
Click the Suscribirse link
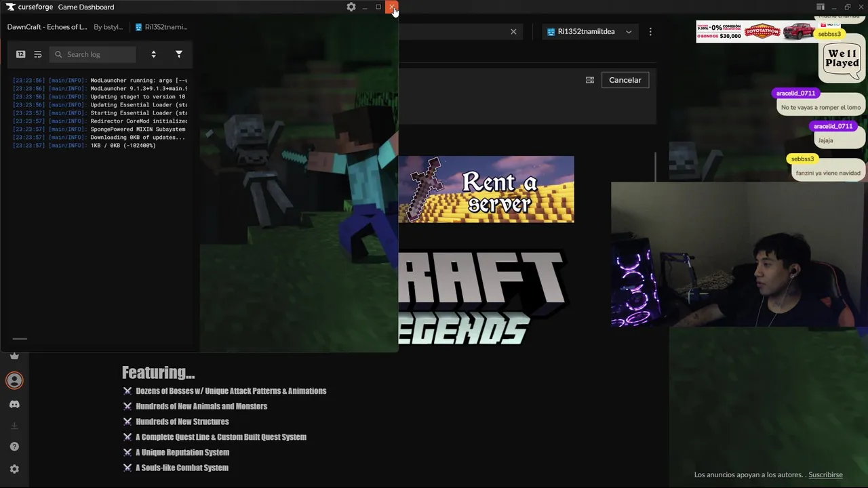[x=825, y=475]
